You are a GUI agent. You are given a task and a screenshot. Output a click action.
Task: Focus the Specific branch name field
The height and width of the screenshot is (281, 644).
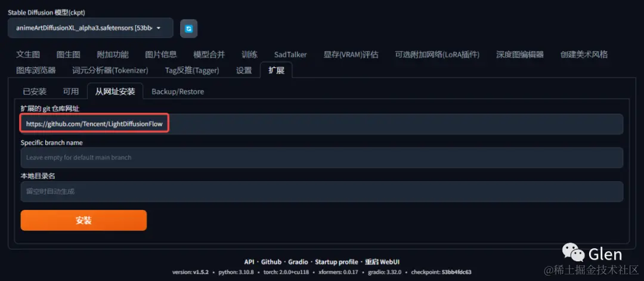[321, 158]
